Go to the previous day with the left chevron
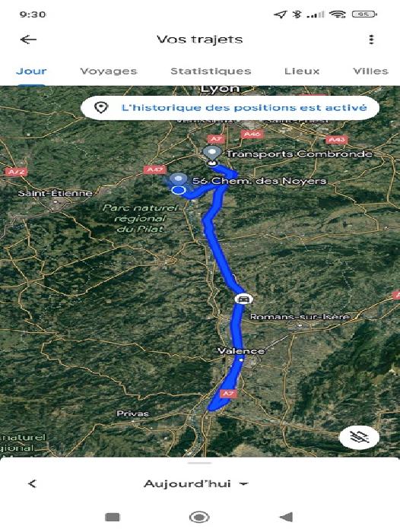 (x=32, y=483)
